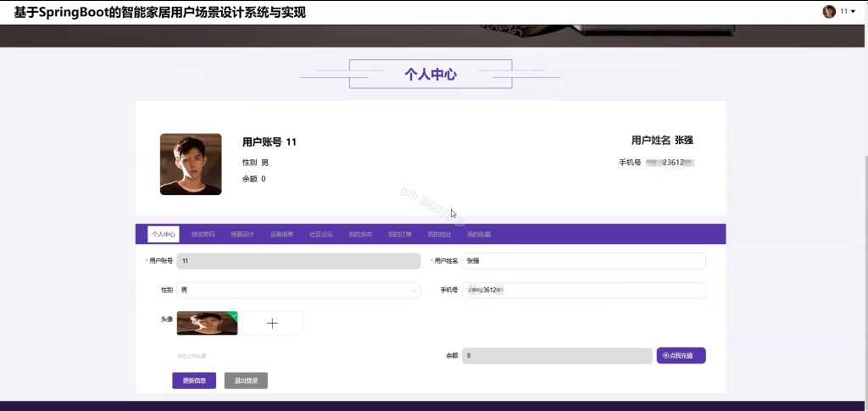Open the 场景设计 tab

[x=242, y=235]
